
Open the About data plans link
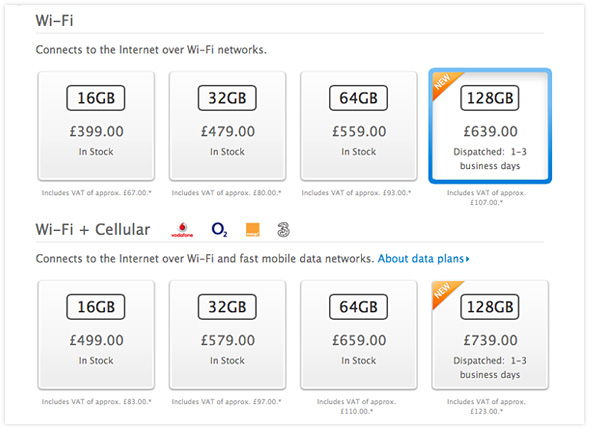point(421,259)
